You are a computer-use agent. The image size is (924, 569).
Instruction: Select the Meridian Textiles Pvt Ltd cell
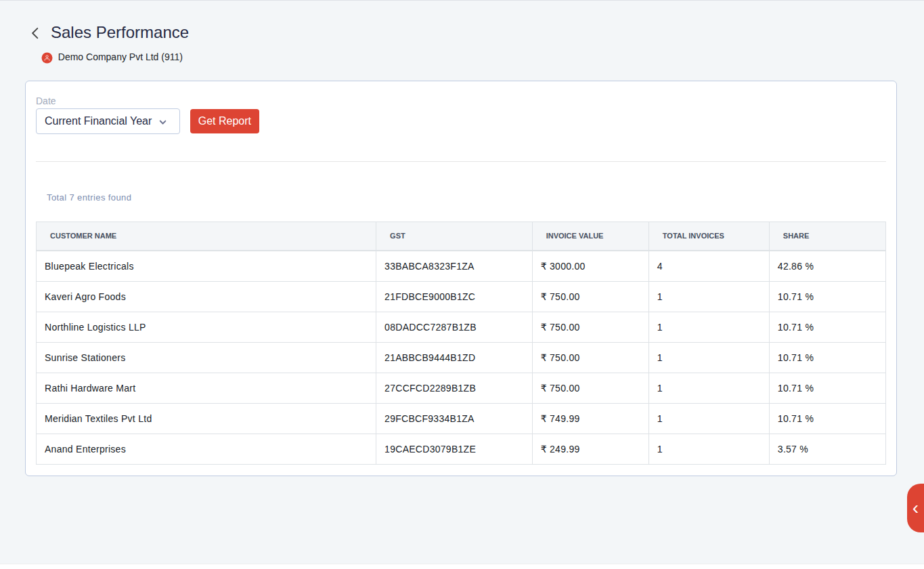pyautogui.click(x=206, y=419)
